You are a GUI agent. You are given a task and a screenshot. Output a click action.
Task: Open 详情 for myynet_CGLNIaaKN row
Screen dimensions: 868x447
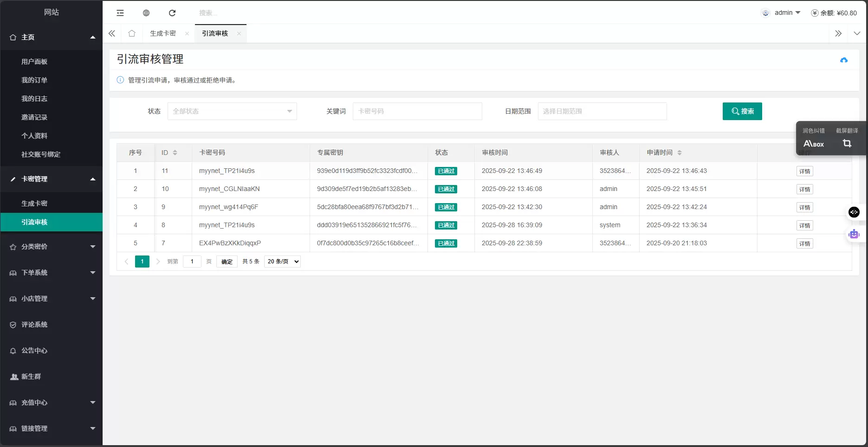tap(804, 189)
